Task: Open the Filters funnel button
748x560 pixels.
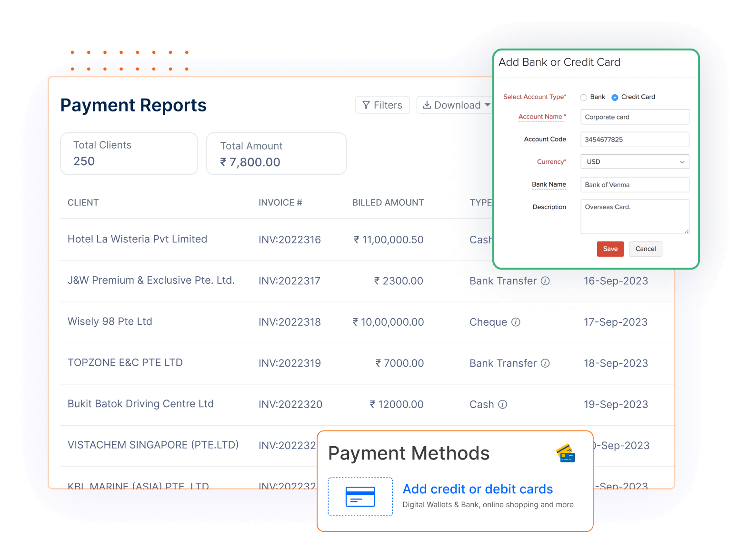Action: click(x=382, y=105)
